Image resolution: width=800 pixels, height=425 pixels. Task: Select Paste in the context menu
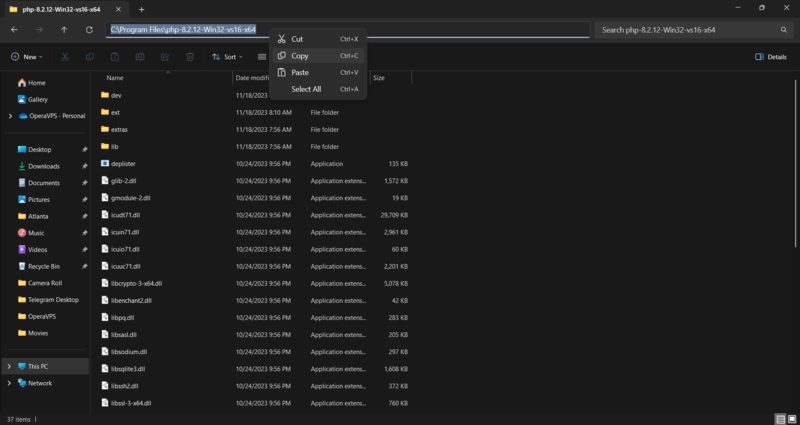(x=300, y=73)
